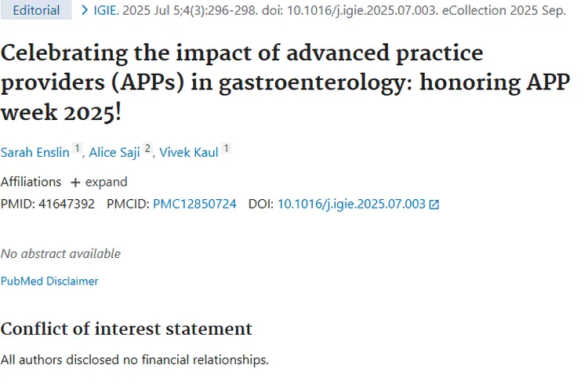The image size is (588, 392).
Task: Click the Affiliations label
Action: pyautogui.click(x=31, y=182)
